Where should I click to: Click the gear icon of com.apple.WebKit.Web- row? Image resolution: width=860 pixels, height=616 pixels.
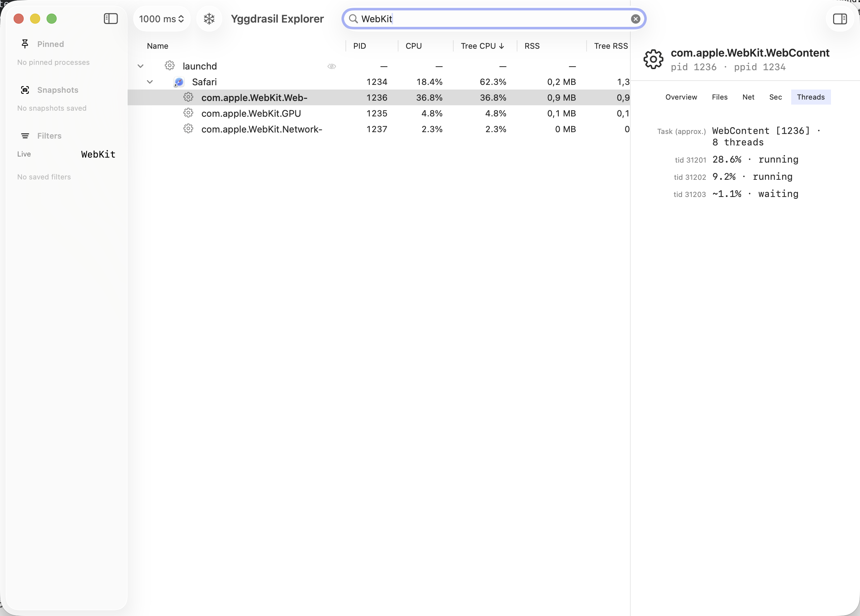[x=188, y=97]
